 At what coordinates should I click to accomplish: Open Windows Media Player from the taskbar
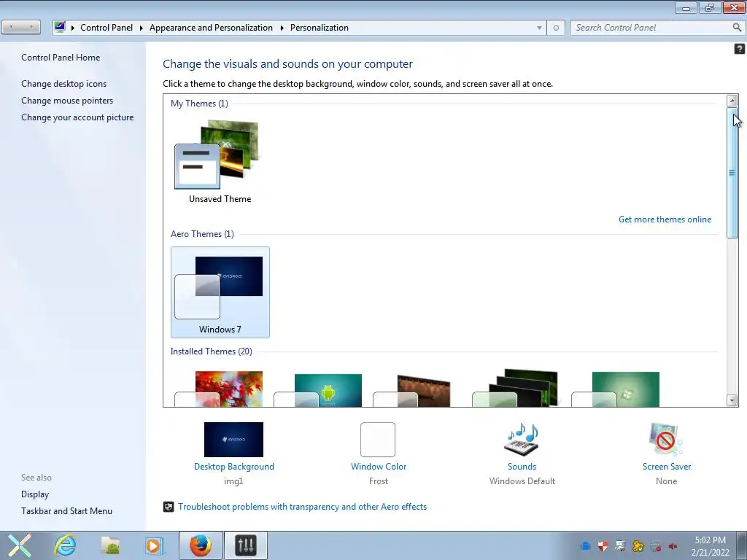[x=154, y=545]
